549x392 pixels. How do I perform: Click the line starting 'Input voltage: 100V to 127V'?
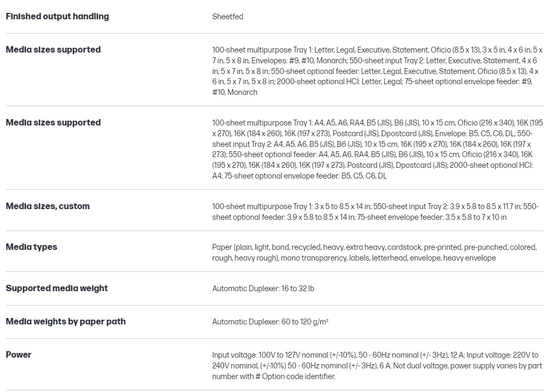[375, 355]
